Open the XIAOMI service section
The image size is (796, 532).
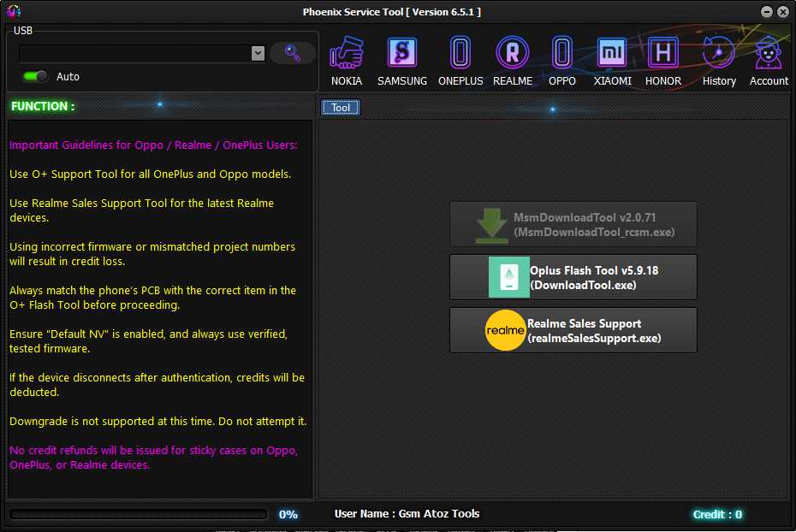[611, 56]
